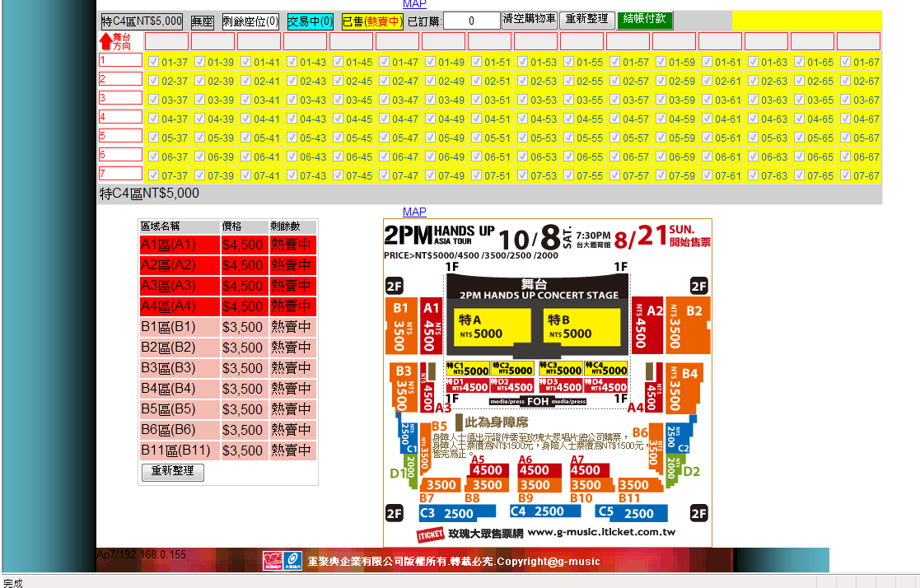The image size is (920, 588).
Task: Select B4區(B4) row in area table
Action: point(227,389)
